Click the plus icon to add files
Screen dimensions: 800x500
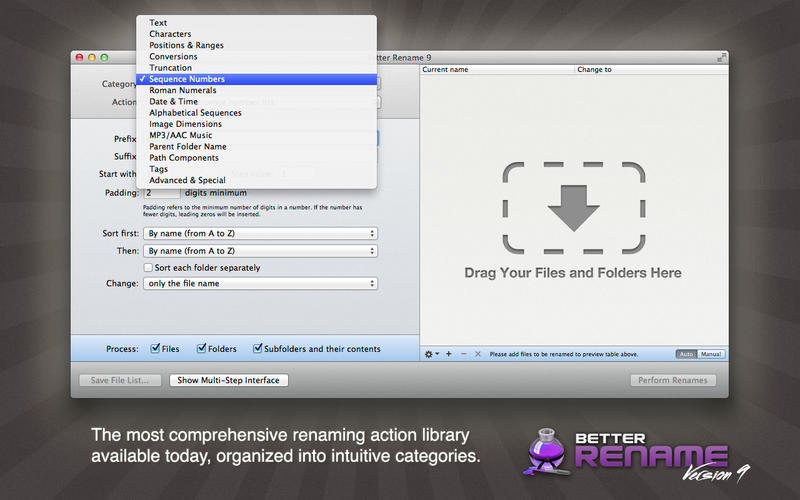click(x=448, y=354)
